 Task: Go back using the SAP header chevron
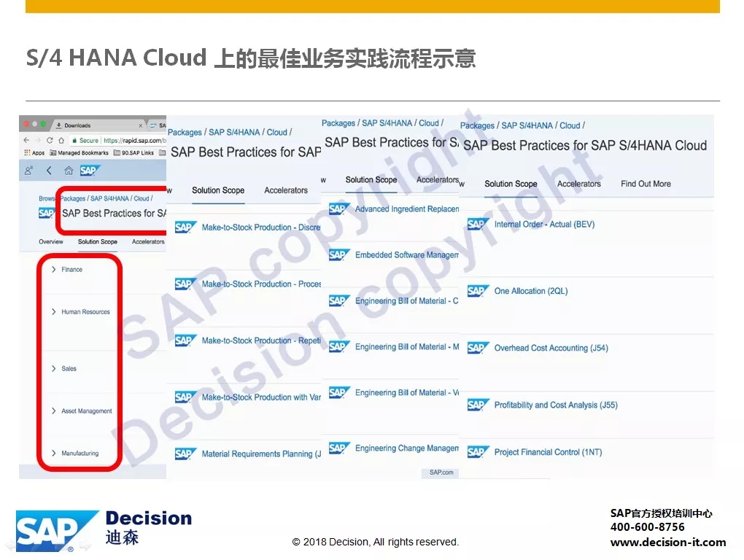(49, 171)
